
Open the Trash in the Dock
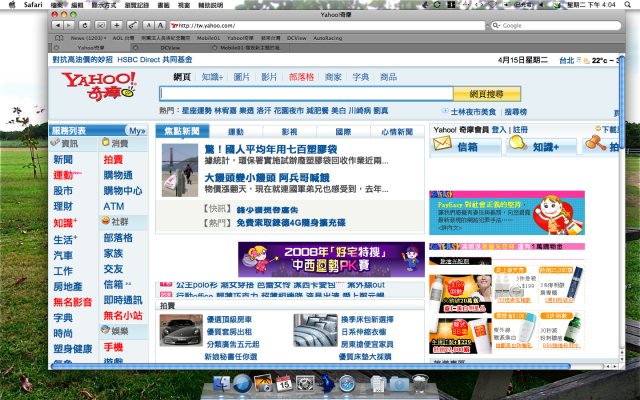click(420, 384)
